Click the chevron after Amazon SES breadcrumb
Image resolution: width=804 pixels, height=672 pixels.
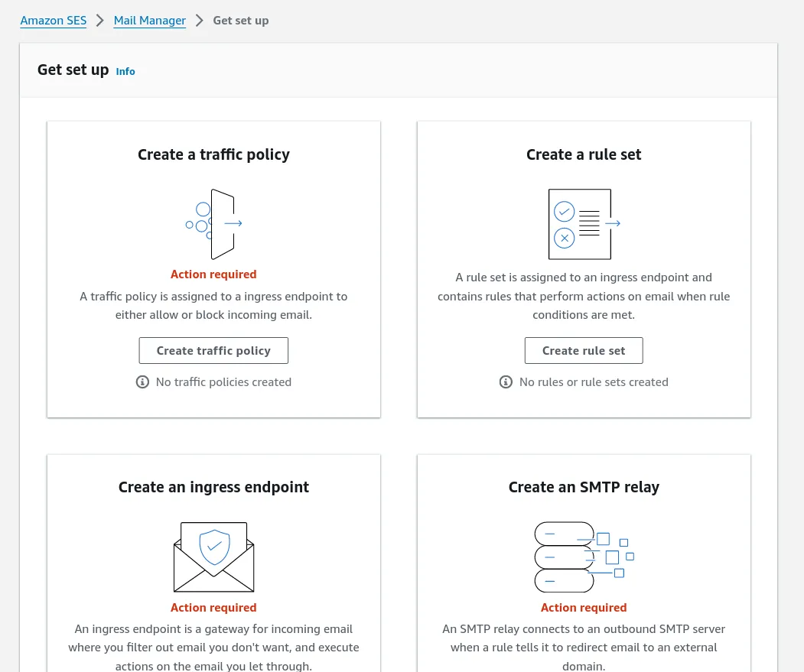[x=100, y=21]
